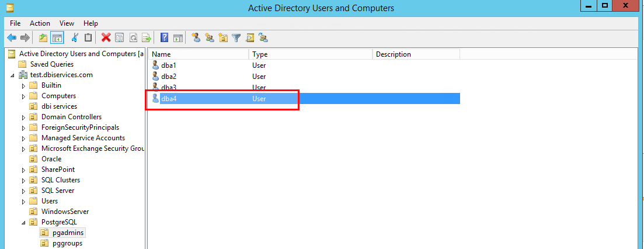Click the Up one level folder icon
Image resolution: width=644 pixels, height=249 pixels.
coord(43,38)
